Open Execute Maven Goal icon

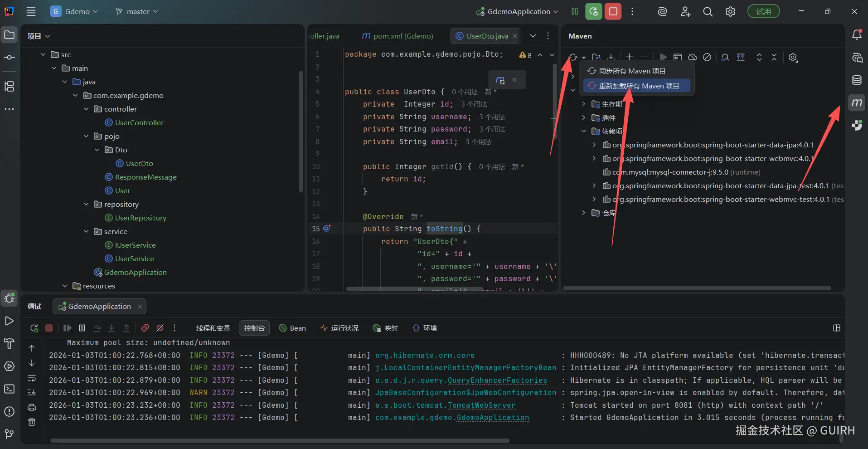(678, 57)
